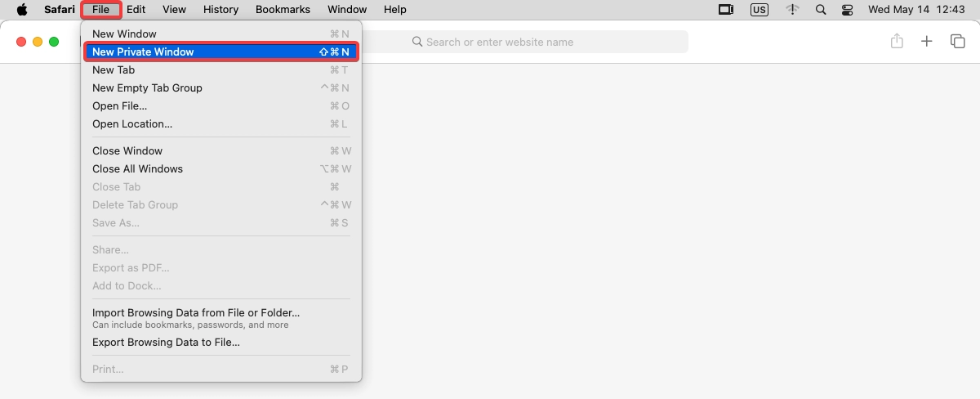
Task: Choose Import Browsing Data from File or Folder…
Action: 220,318
